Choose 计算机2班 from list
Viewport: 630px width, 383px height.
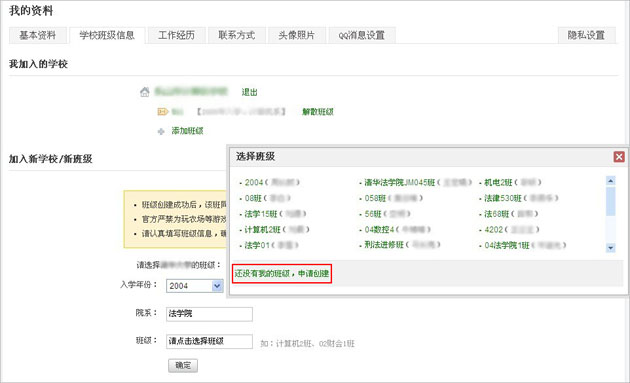pyautogui.click(x=262, y=229)
